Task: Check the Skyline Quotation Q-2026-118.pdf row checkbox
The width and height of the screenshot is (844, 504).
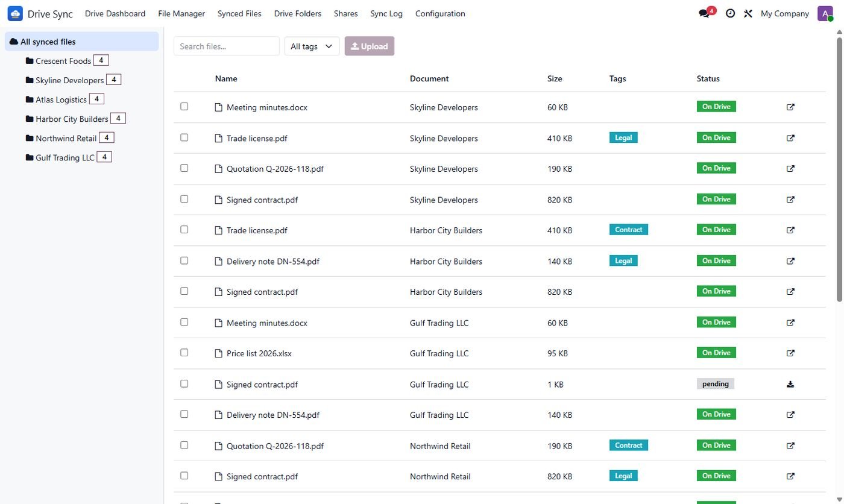Action: (x=184, y=168)
